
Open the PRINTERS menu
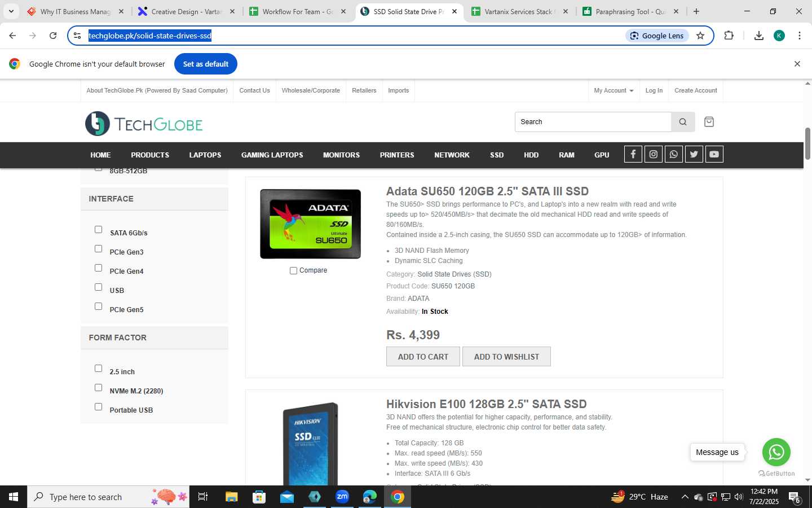point(397,155)
